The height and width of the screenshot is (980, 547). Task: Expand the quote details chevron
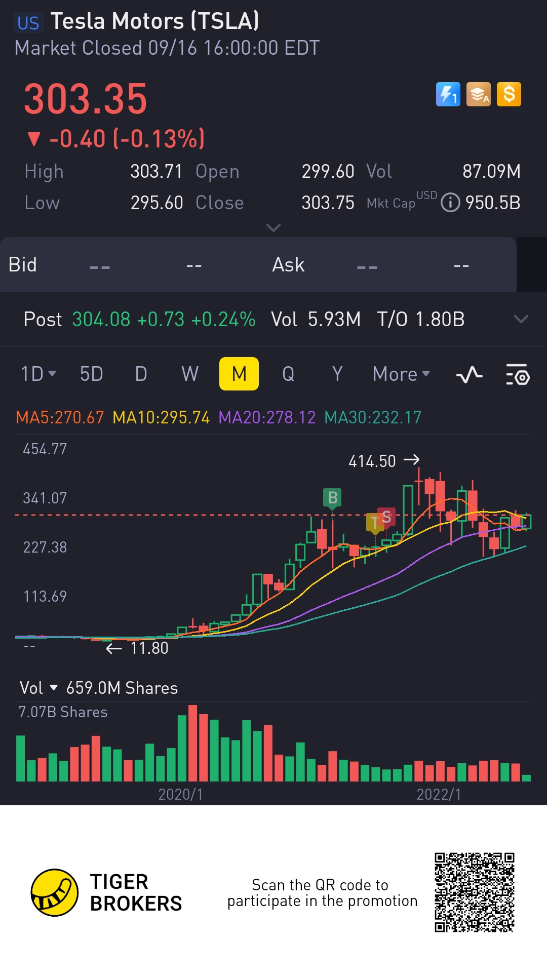point(273,228)
